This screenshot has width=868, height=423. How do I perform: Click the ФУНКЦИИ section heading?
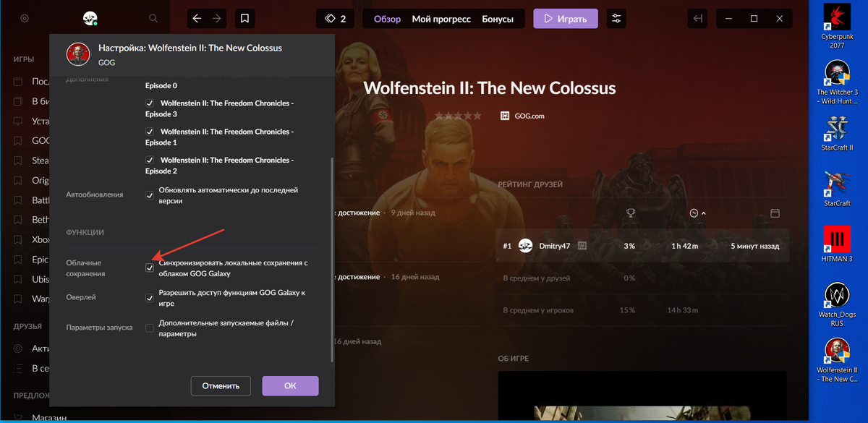(85, 232)
